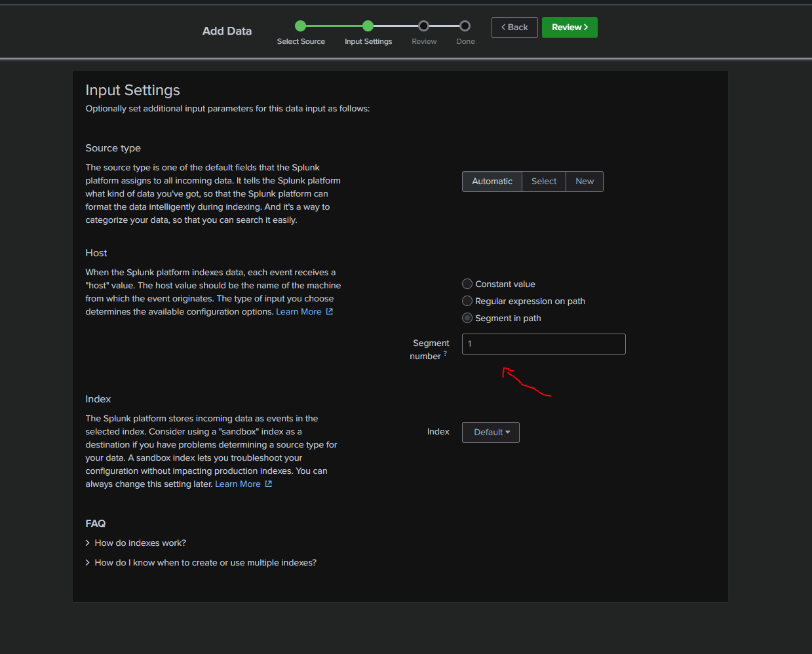Click the question mark icon beside Segment number

coord(446,353)
